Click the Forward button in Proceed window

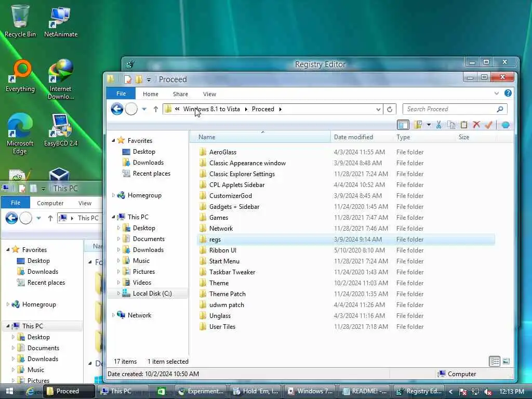click(x=131, y=109)
